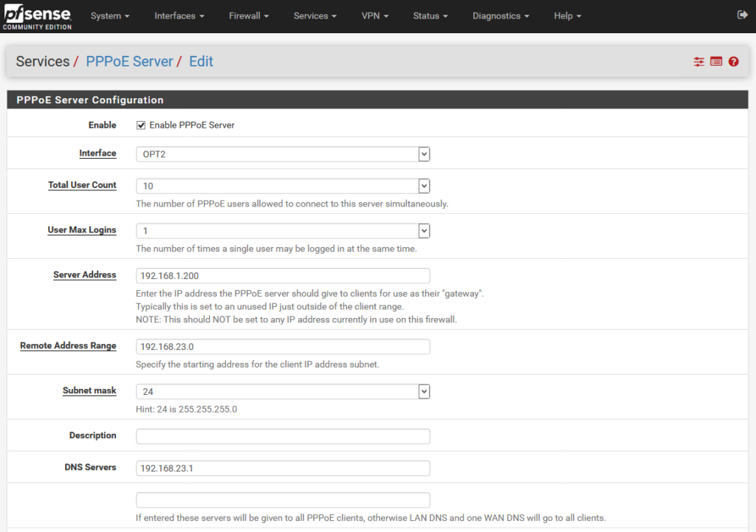This screenshot has height=532, width=756.
Task: Open related settings sliders icon
Action: 698,62
